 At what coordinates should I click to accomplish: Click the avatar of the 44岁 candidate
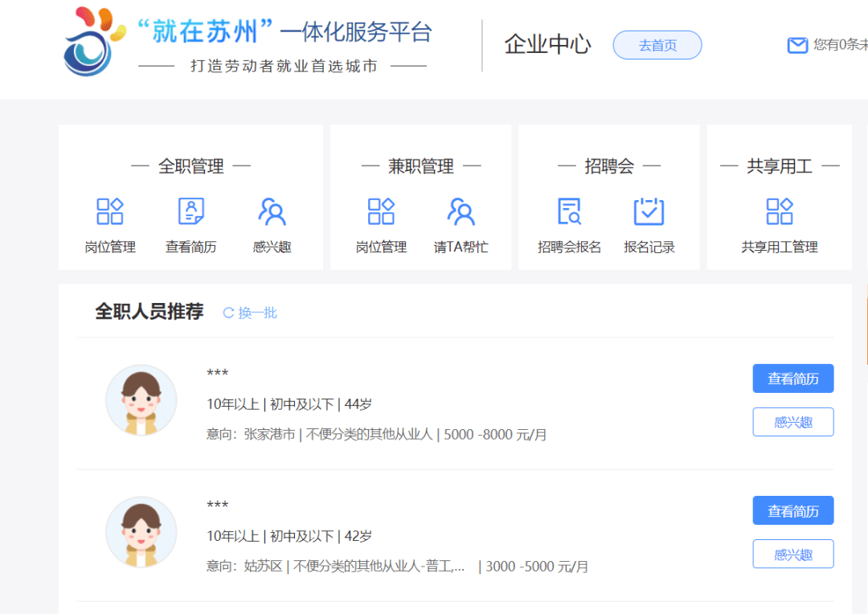click(x=141, y=399)
